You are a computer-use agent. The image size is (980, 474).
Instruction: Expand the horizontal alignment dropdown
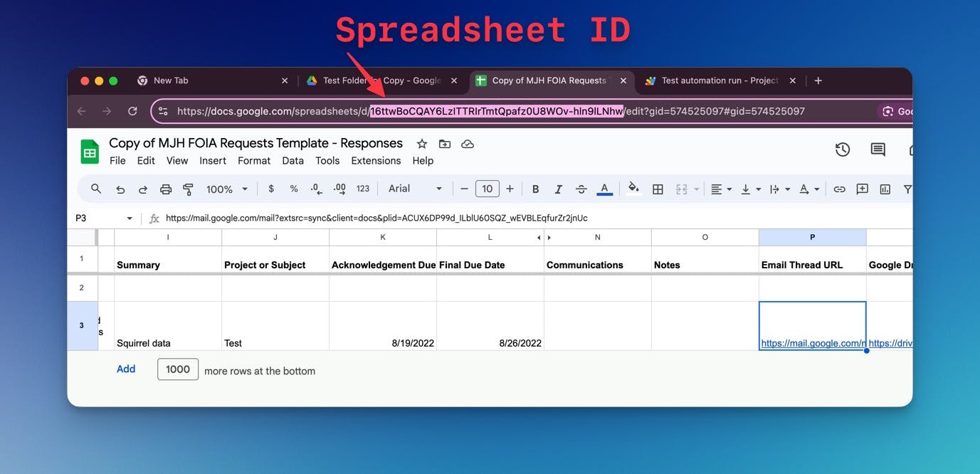(727, 189)
